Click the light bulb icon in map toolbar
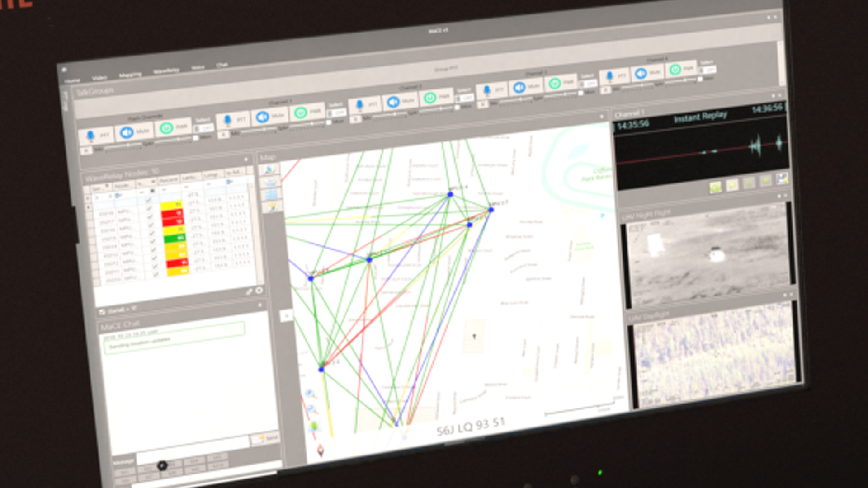The width and height of the screenshot is (868, 488). [272, 207]
